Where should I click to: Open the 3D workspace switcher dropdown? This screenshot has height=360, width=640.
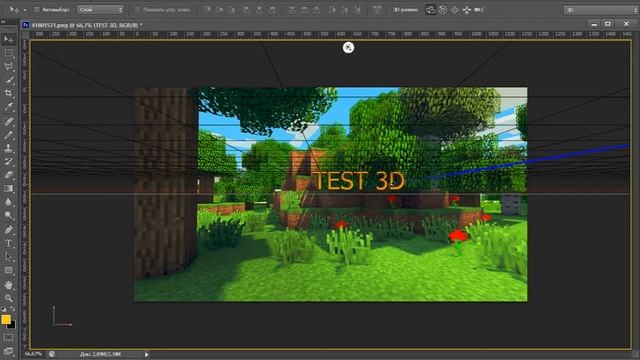pyautogui.click(x=602, y=10)
